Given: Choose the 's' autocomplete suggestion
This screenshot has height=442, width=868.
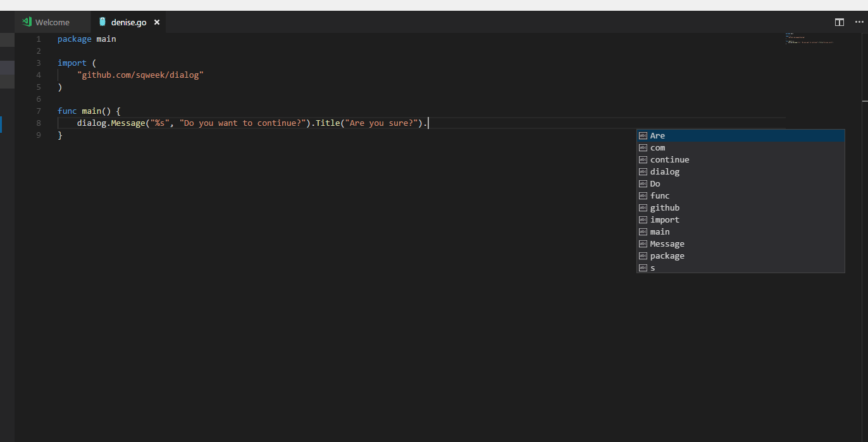Looking at the screenshot, I should 740,267.
